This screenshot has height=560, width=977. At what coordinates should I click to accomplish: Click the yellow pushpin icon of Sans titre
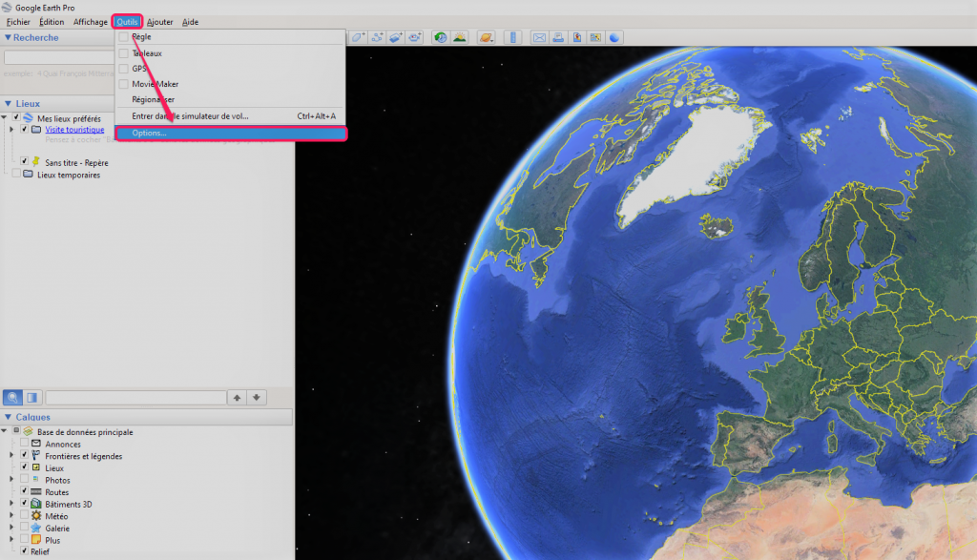(36, 162)
